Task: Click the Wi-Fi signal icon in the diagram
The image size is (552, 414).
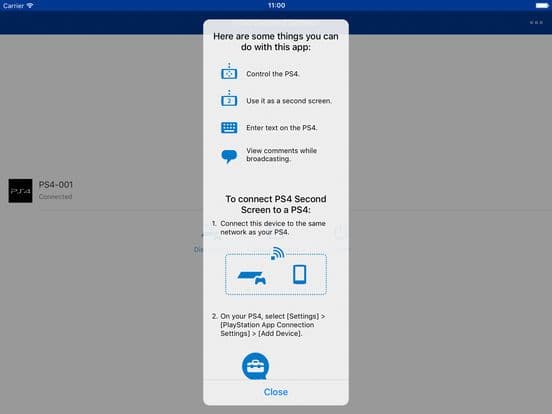Action: click(x=277, y=253)
